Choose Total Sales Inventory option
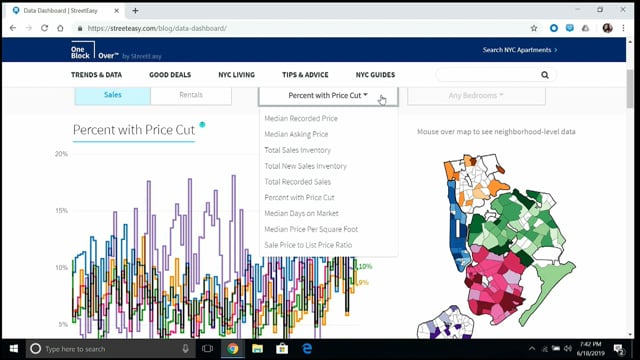Viewport: 640px width, 360px height. point(298,150)
